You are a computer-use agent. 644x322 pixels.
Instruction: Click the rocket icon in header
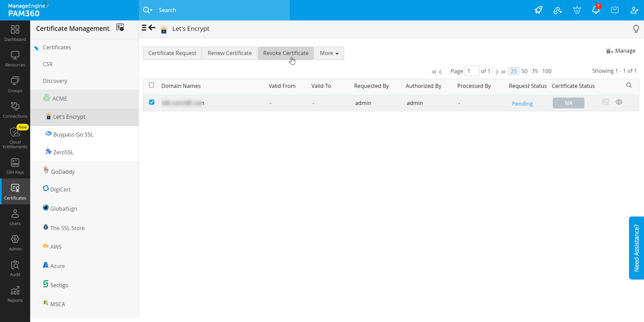pos(538,10)
